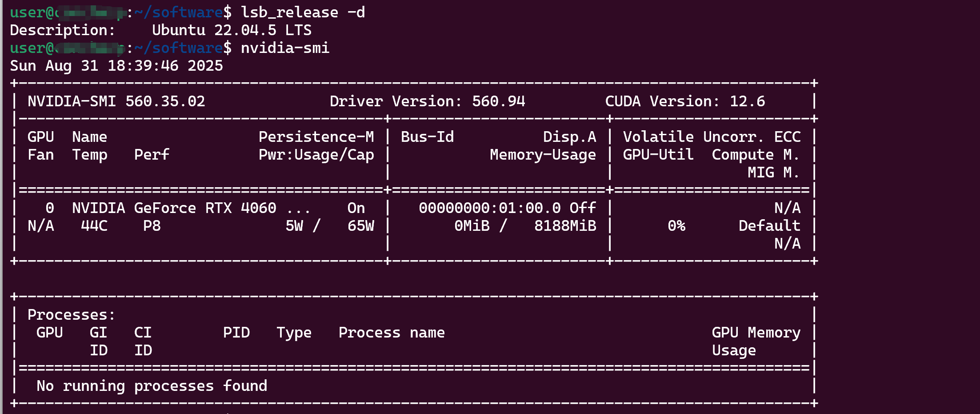The width and height of the screenshot is (980, 414).
Task: Click the timestamp 'Sun Aug 31 18:39:46 2025'
Action: (116, 66)
